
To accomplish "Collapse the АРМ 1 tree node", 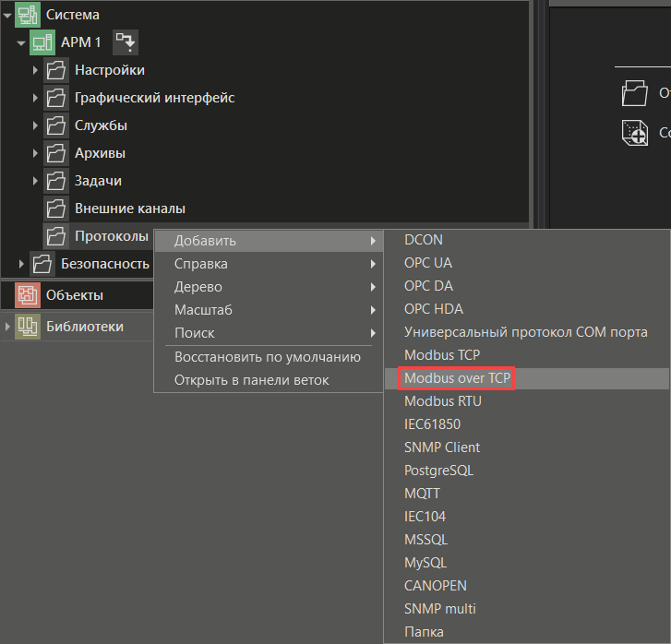I will click(x=21, y=42).
